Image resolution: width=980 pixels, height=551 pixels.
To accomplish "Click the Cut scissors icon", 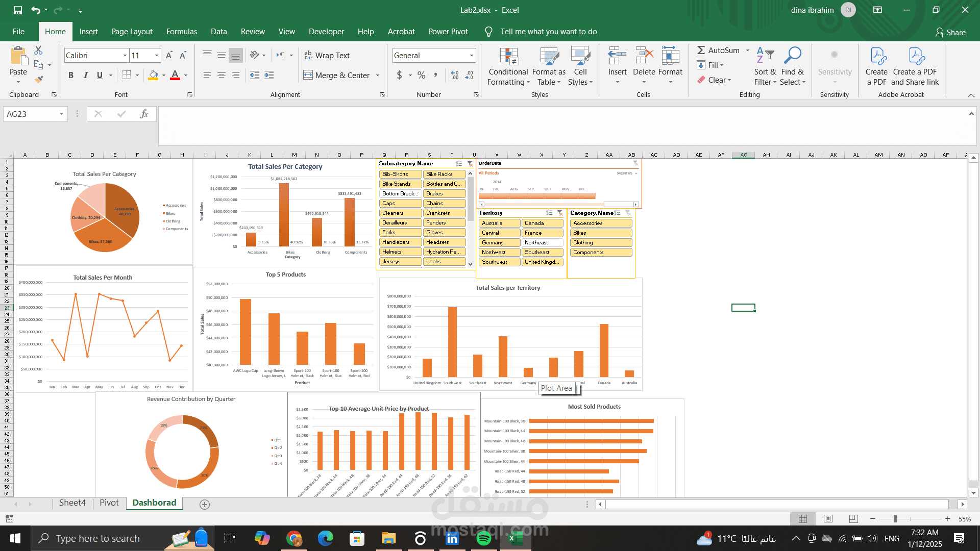I will point(38,50).
